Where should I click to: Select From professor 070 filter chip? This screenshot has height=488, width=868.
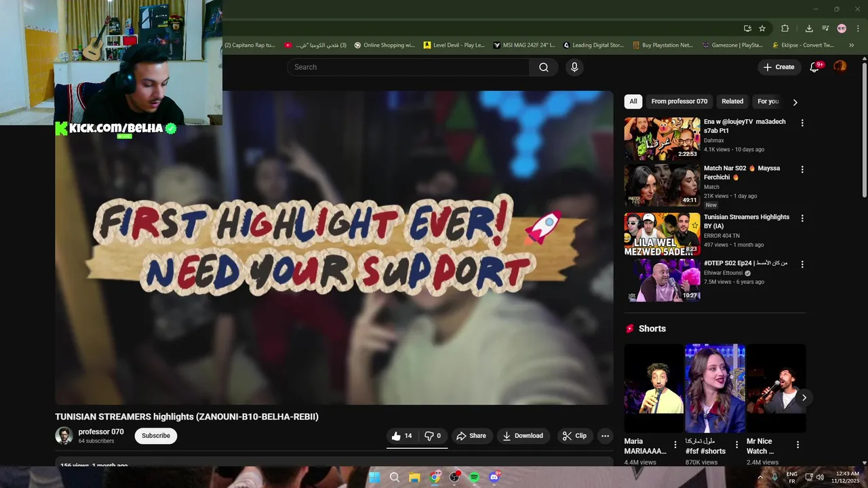[679, 102]
